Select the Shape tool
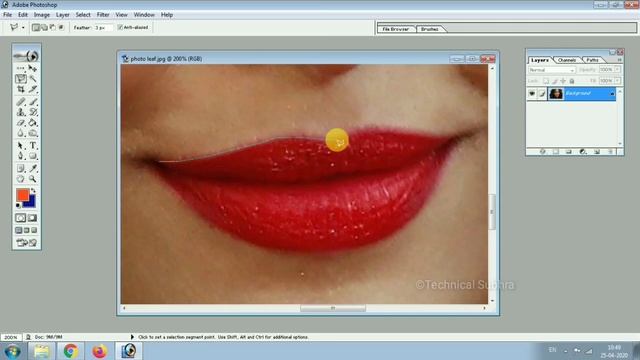640x360 pixels. tap(33, 156)
